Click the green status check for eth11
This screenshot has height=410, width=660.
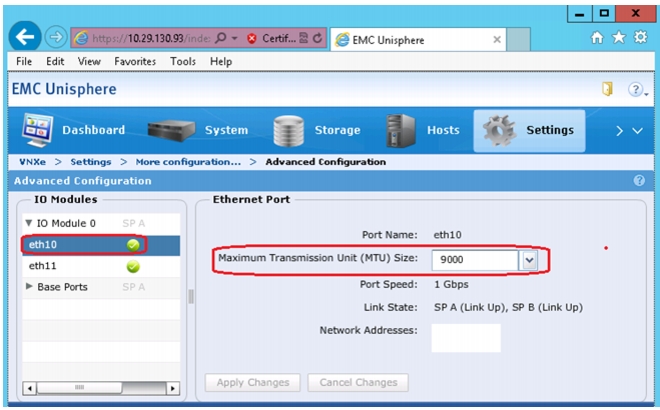(x=133, y=266)
